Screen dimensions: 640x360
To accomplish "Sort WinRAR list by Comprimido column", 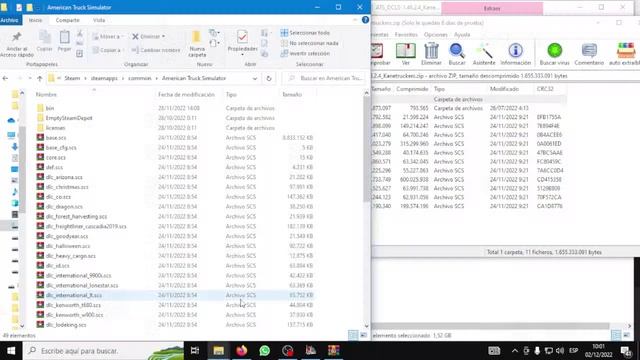I will coord(412,89).
